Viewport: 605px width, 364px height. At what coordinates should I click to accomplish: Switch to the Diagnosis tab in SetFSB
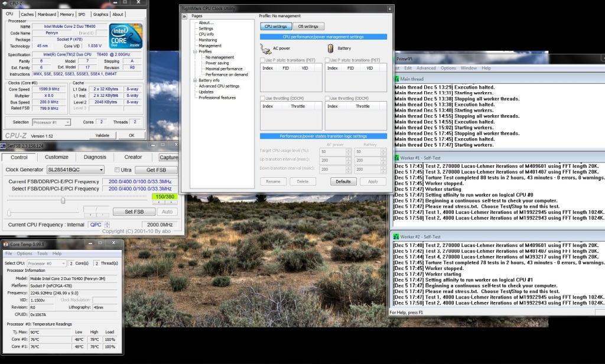pos(95,157)
